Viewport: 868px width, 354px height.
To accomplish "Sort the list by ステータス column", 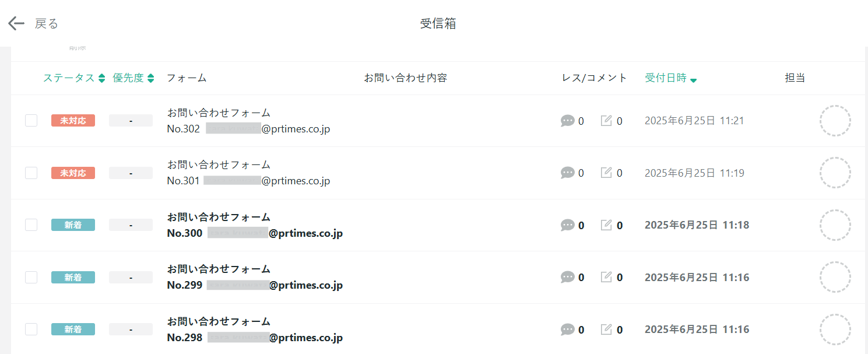I will 74,78.
